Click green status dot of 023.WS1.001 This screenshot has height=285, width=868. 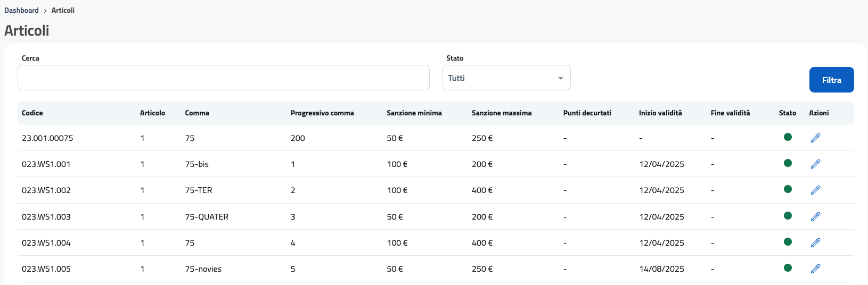pyautogui.click(x=788, y=163)
